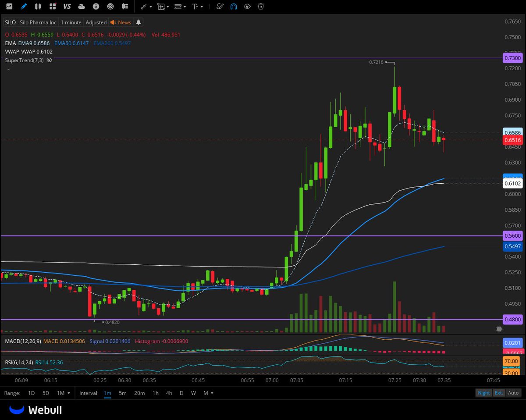The width and height of the screenshot is (526, 420).
Task: Save drawings with the cloud icon
Action: click(x=81, y=7)
